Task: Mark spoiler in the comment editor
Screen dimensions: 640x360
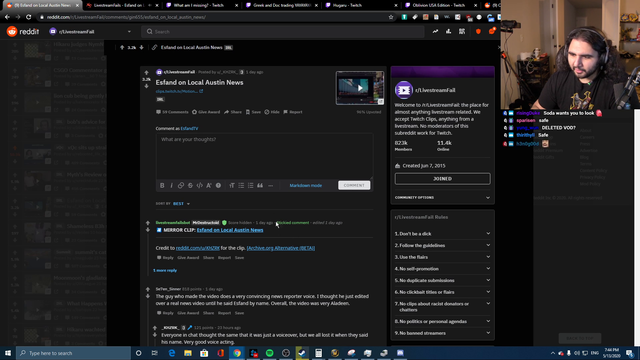Action: [x=218, y=185]
